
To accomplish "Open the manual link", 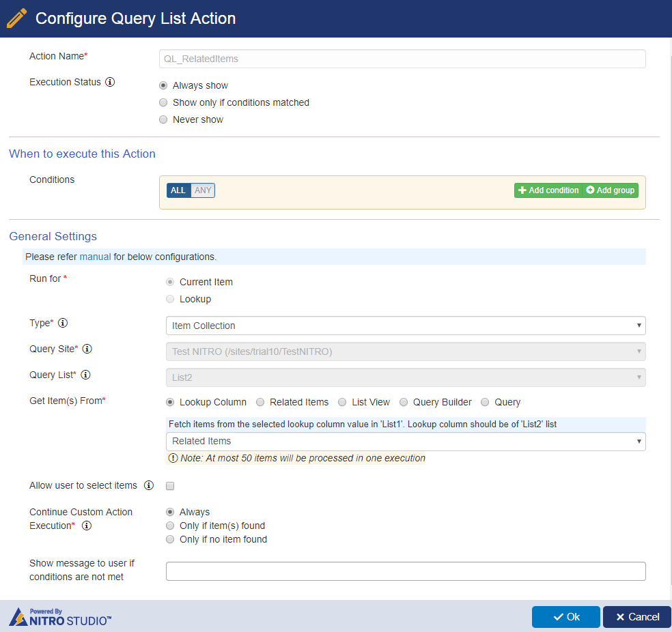I will click(x=95, y=257).
